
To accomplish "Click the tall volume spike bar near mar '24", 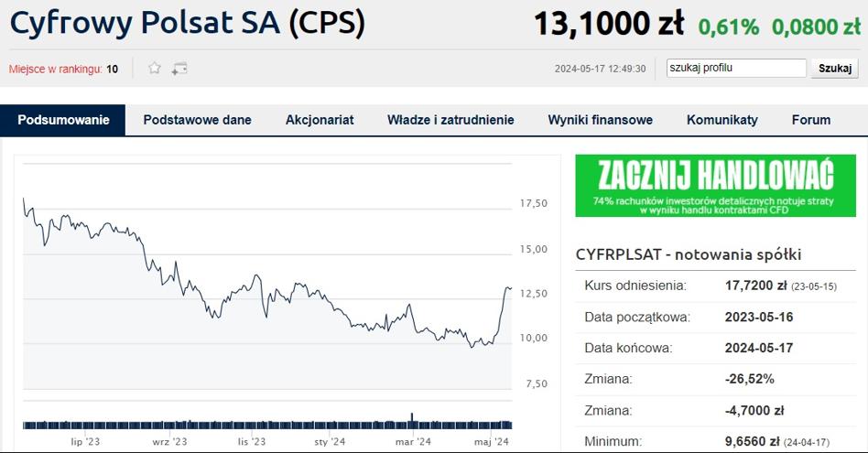I will 412,420.
